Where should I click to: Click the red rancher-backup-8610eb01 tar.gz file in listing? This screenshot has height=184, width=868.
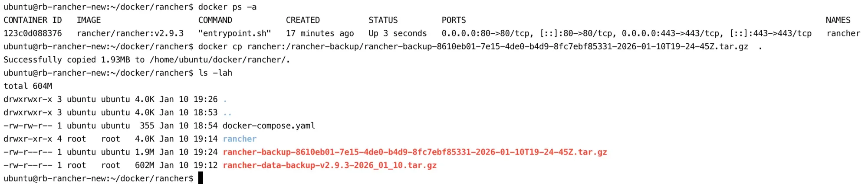pos(414,152)
